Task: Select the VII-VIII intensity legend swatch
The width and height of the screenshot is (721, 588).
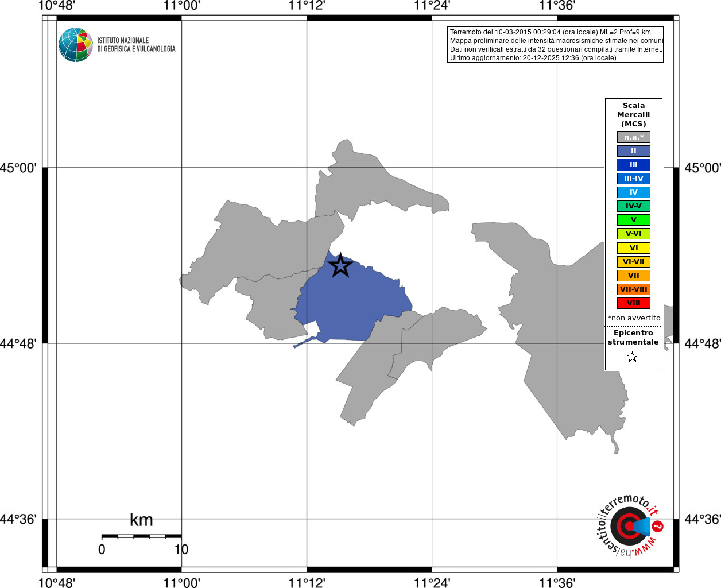Action: (634, 289)
